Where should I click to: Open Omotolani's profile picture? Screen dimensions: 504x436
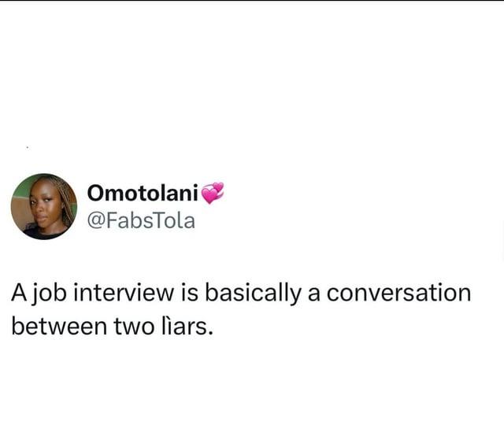43,206
